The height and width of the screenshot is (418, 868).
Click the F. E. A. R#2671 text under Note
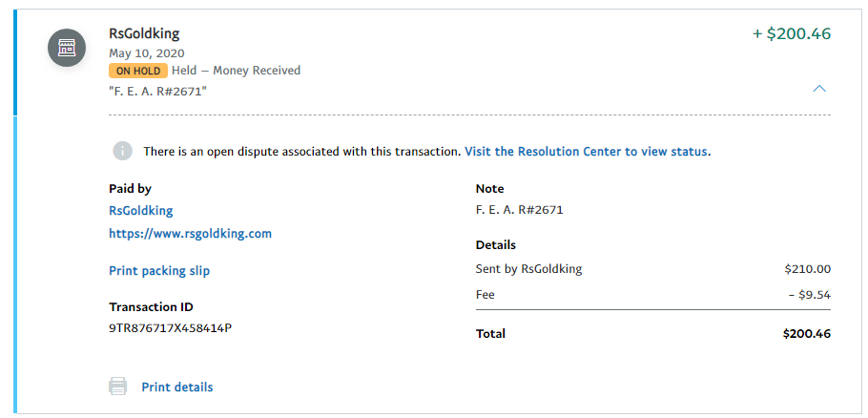click(519, 210)
